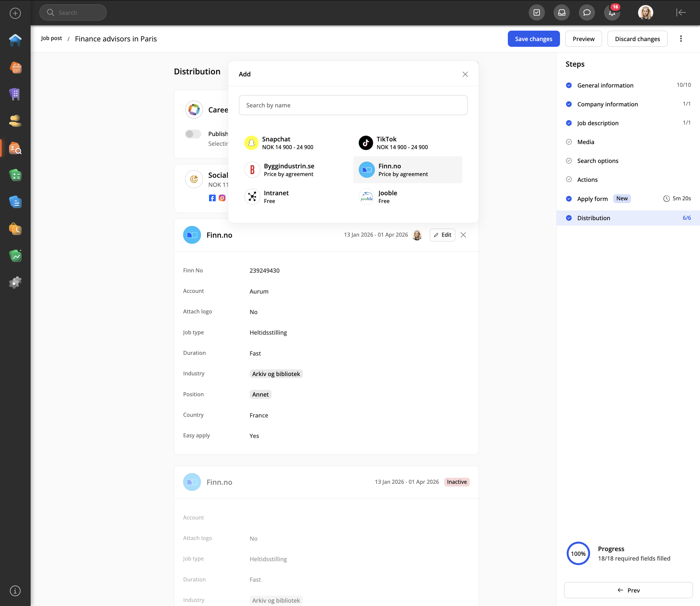This screenshot has width=700, height=606.
Task: Open the calendar sidebar icon
Action: coord(15,67)
